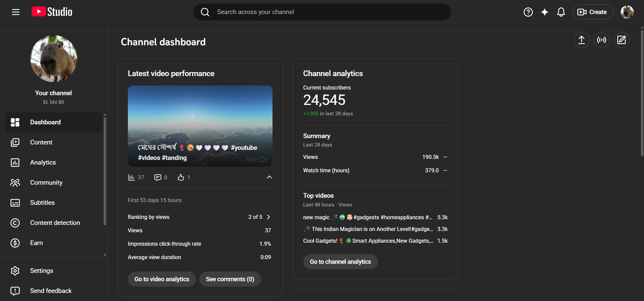644x301 pixels.
Task: Click the YouTube Studio logo
Action: (52, 12)
